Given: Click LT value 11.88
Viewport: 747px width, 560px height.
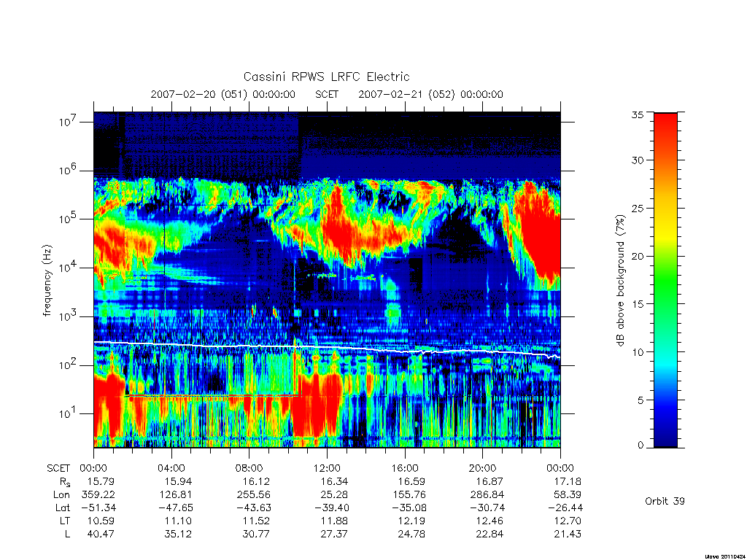Looking at the screenshot, I should coord(334,521).
